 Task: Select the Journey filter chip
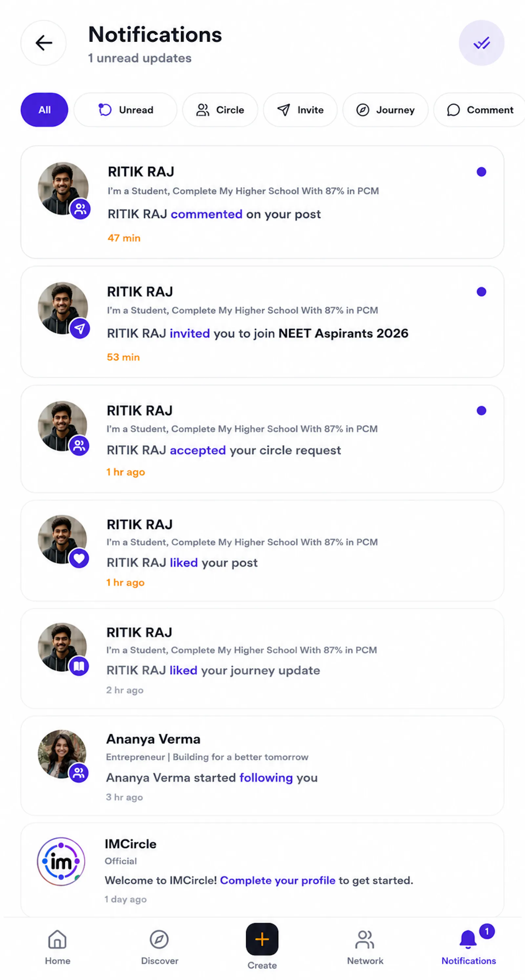385,110
